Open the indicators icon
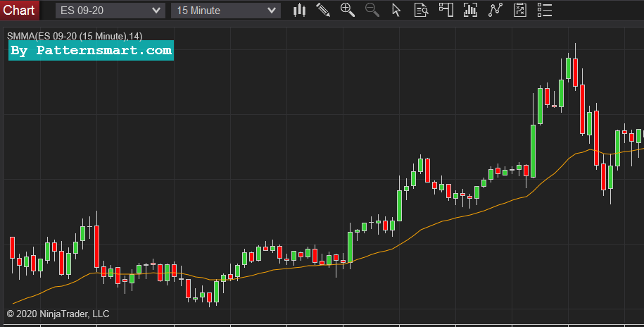This screenshot has width=644, height=327. (x=470, y=10)
